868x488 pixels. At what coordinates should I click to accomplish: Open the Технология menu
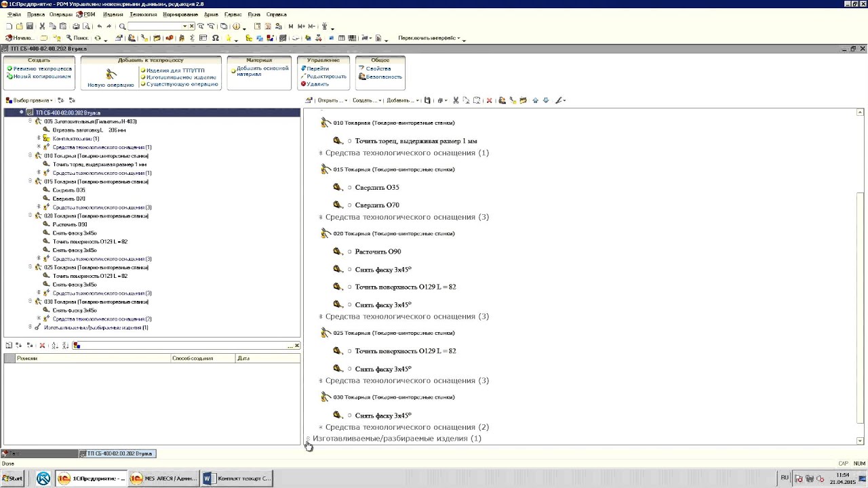tap(143, 14)
